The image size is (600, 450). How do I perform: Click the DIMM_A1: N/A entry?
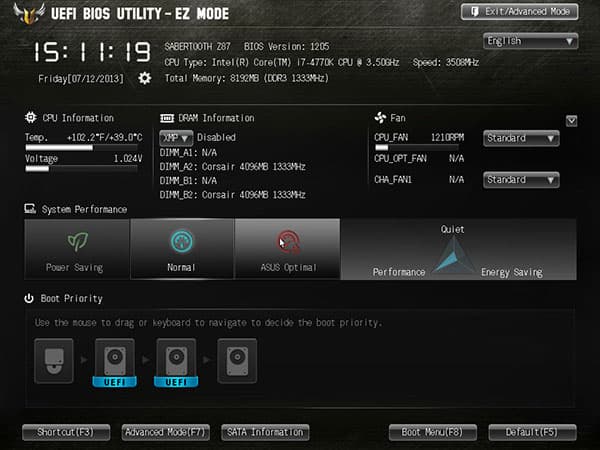click(x=188, y=153)
